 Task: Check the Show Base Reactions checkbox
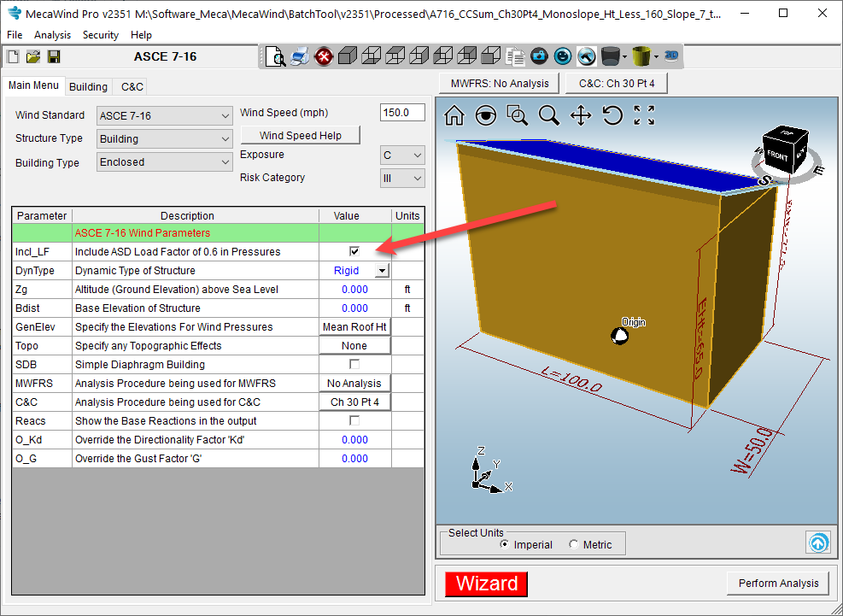click(x=354, y=420)
